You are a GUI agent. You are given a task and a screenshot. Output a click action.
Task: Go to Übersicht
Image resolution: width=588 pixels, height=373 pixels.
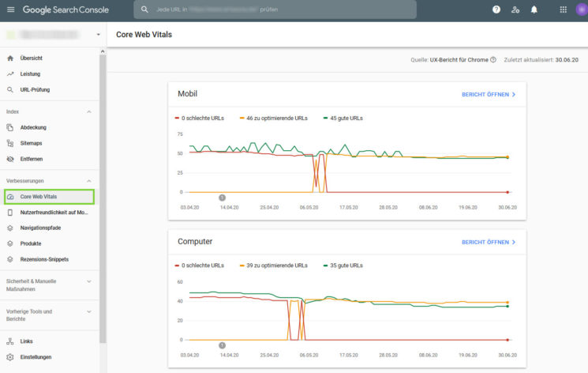pos(31,58)
